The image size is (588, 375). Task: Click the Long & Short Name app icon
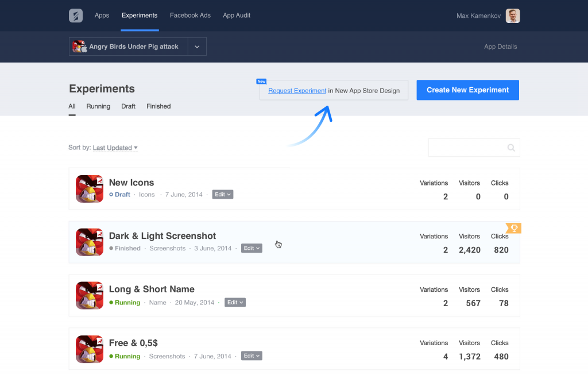pyautogui.click(x=90, y=295)
